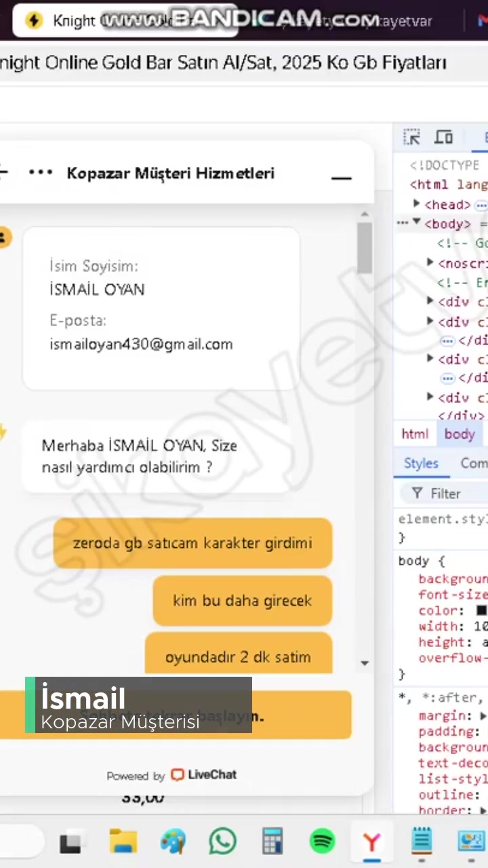Select the body breadcrumb item
Viewport: 488px width, 868px height.
460,434
